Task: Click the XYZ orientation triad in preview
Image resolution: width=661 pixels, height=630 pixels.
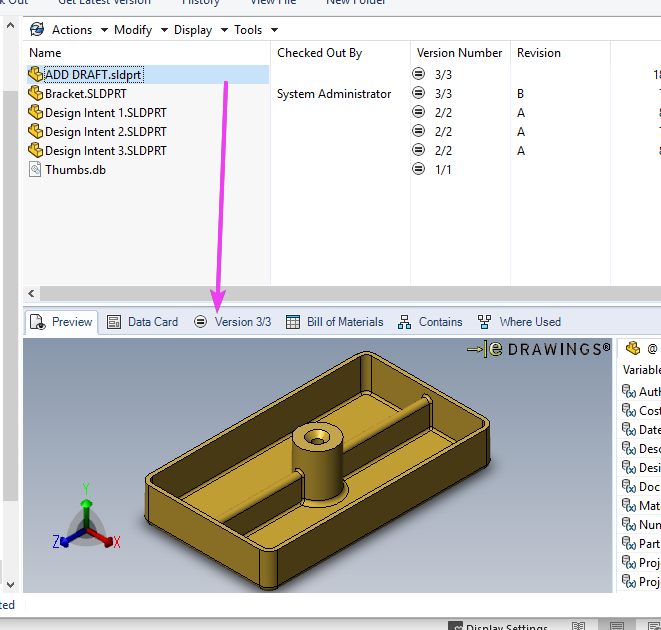Action: tap(86, 518)
